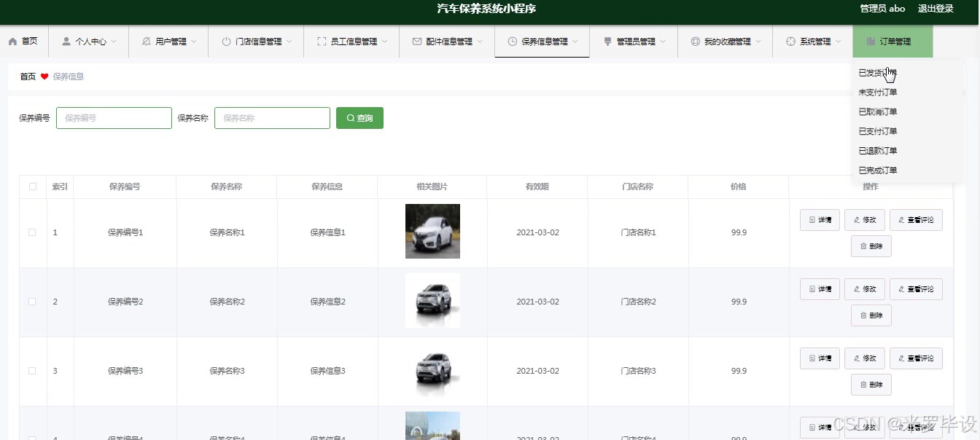Click the icon beside 我的收藏管理
The width and height of the screenshot is (980, 440).
pyautogui.click(x=695, y=42)
